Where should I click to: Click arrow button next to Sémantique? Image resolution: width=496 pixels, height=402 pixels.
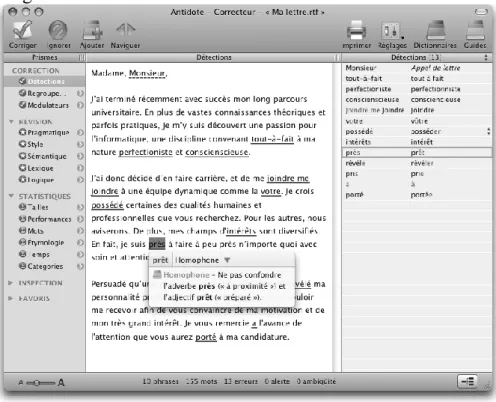[x=80, y=156]
